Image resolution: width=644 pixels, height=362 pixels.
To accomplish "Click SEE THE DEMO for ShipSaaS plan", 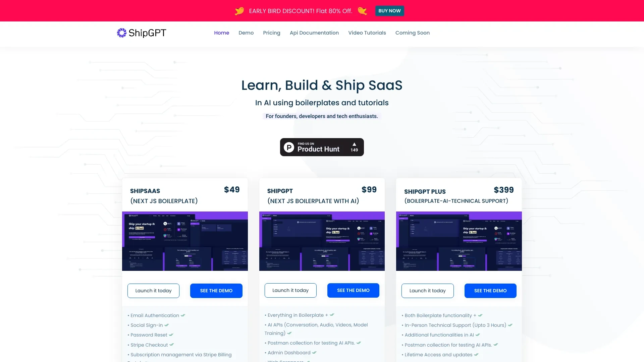I will point(216,290).
